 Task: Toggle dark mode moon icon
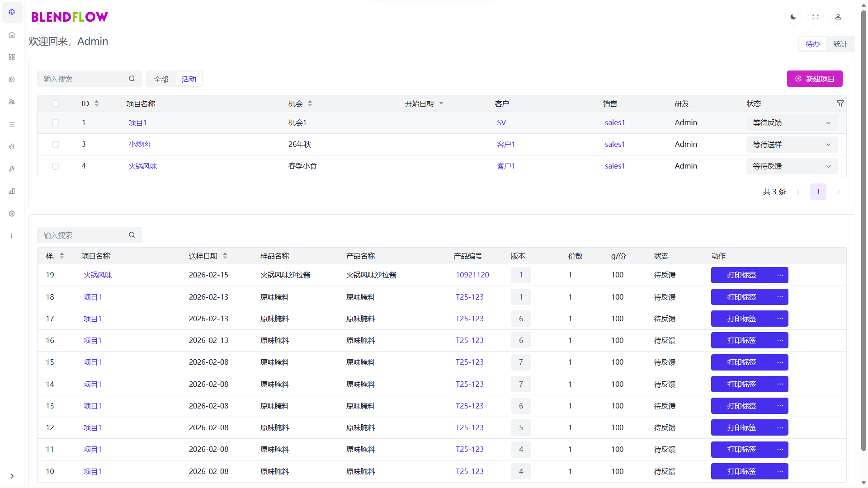793,17
